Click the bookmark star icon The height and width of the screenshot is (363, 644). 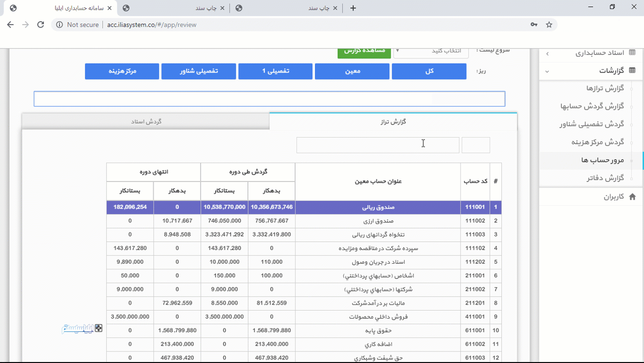coord(549,24)
